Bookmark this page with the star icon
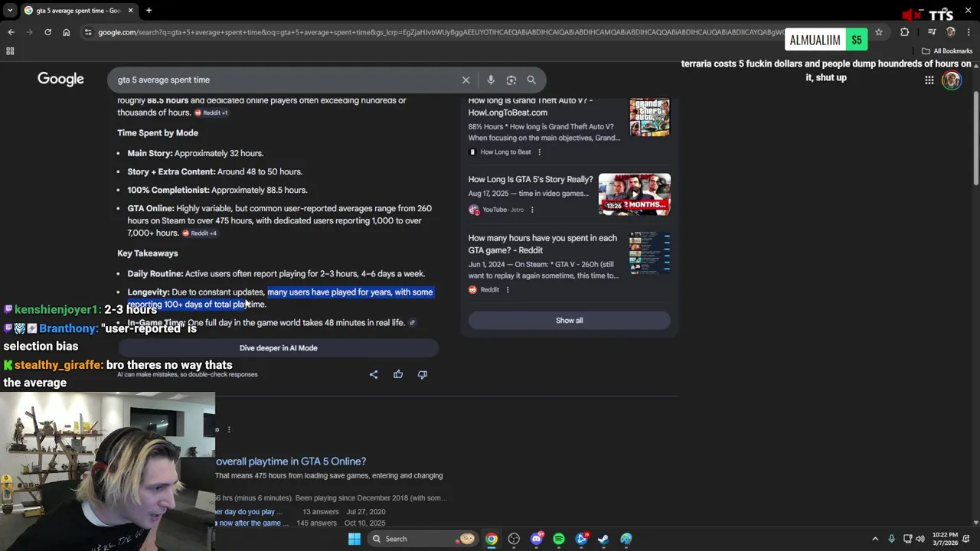Screen dimensions: 980x551 [879, 32]
